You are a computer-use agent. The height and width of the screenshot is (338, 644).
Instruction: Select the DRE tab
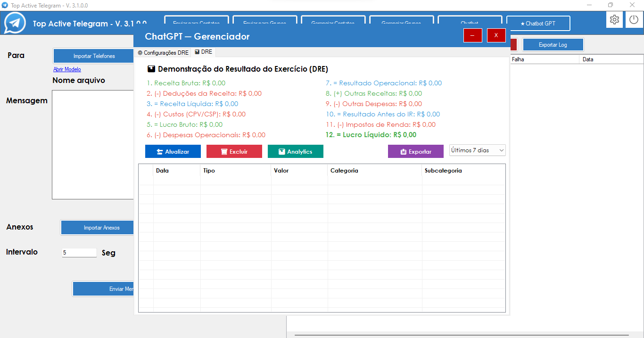tap(204, 52)
